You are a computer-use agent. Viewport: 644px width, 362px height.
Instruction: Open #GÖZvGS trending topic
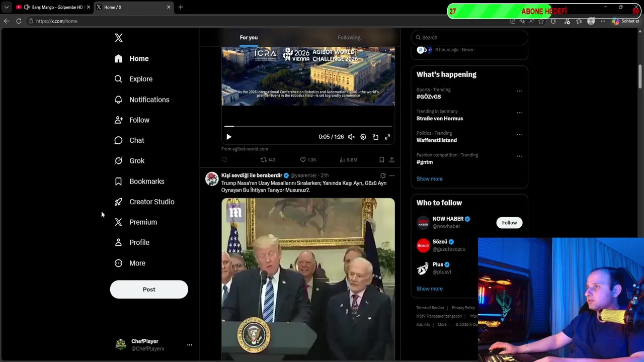[429, 97]
